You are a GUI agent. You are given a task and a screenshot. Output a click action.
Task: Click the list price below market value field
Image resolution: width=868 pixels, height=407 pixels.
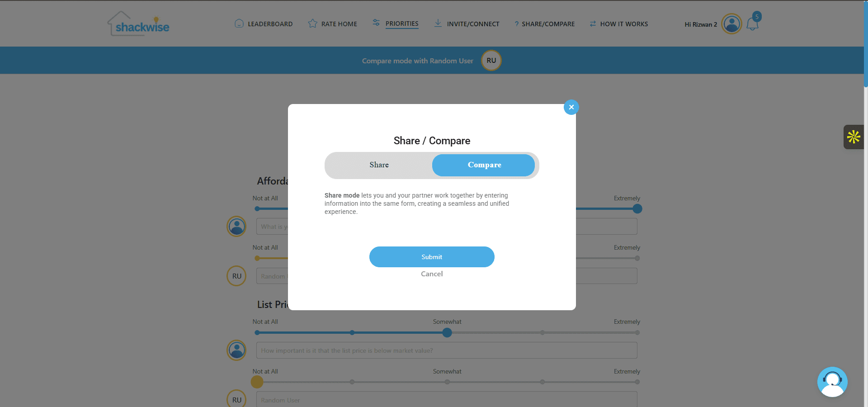coord(447,350)
